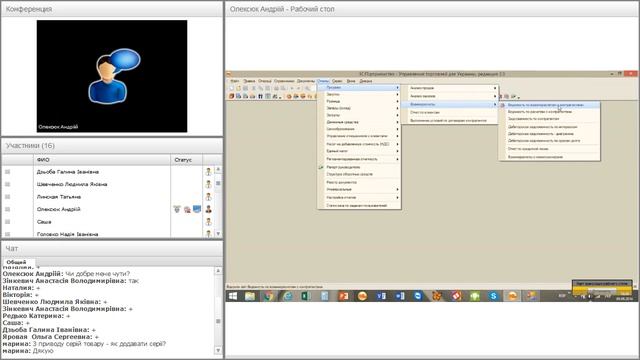640x360 pixels.
Task: Click the first icon in 1C second toolbar row
Action: (231, 96)
